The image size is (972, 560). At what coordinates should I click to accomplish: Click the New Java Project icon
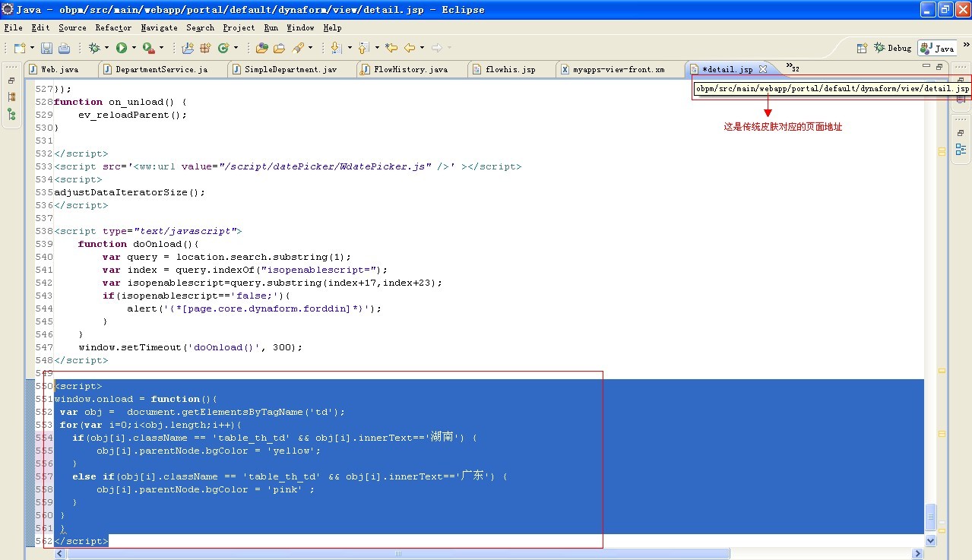(x=188, y=48)
